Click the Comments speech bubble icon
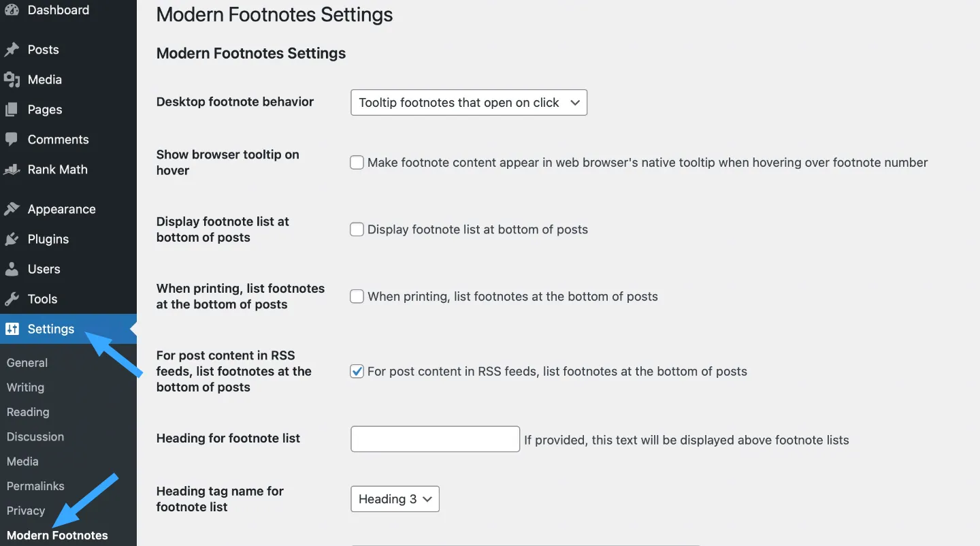Viewport: 980px width, 546px height. pyautogui.click(x=12, y=140)
